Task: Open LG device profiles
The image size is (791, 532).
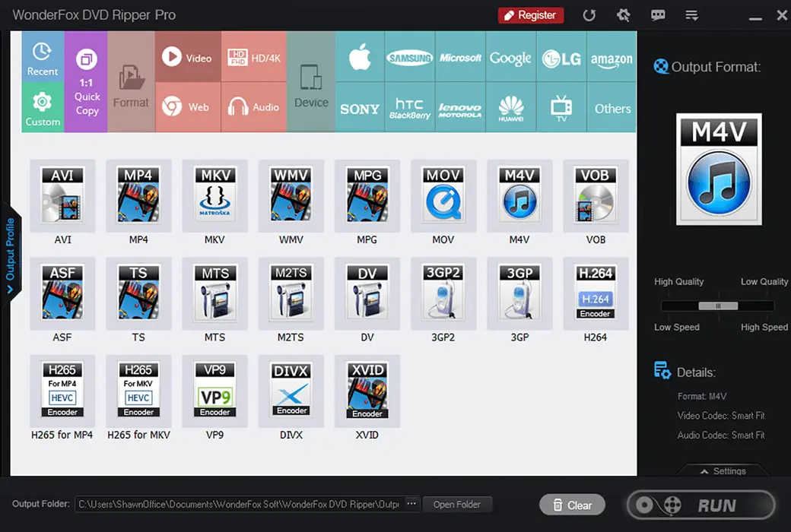Action: coord(561,56)
